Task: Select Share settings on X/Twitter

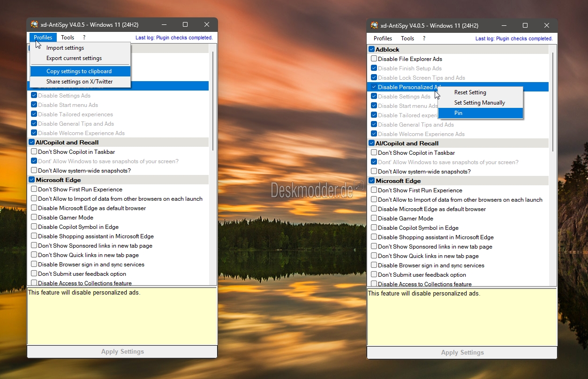Action: [x=80, y=82]
